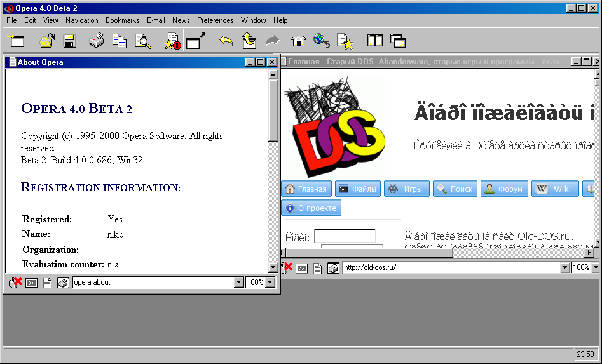Open the Preferences menu
The image size is (602, 364).
(x=215, y=20)
